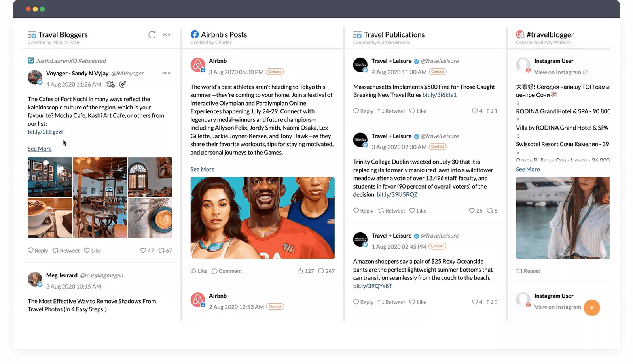Screen dimensions: 633x364
Task: Retweet the Voyager tweet
Action: click(x=66, y=251)
